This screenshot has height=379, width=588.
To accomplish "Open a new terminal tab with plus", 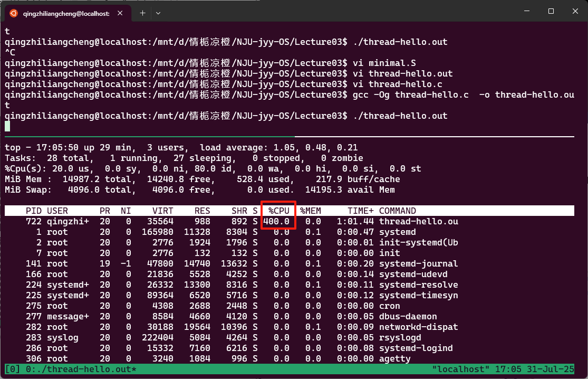I will pyautogui.click(x=142, y=13).
